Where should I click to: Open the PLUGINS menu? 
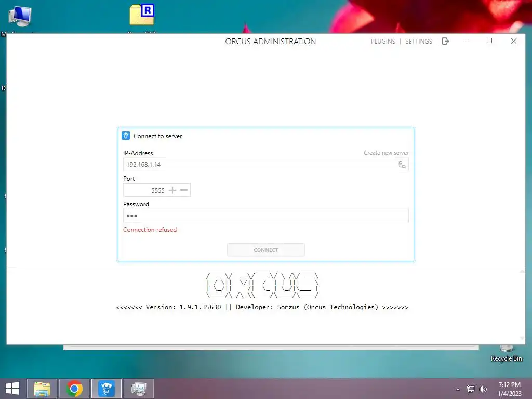point(383,42)
